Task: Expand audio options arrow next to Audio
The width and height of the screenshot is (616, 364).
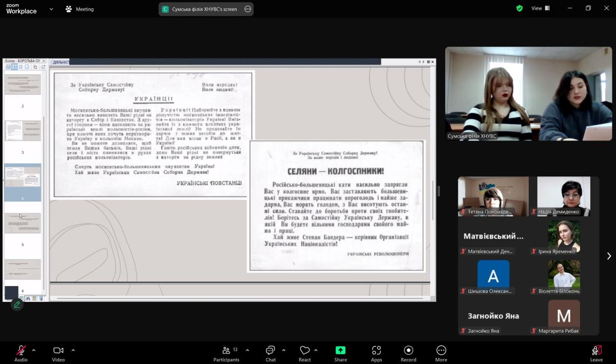Action: pyautogui.click(x=34, y=350)
